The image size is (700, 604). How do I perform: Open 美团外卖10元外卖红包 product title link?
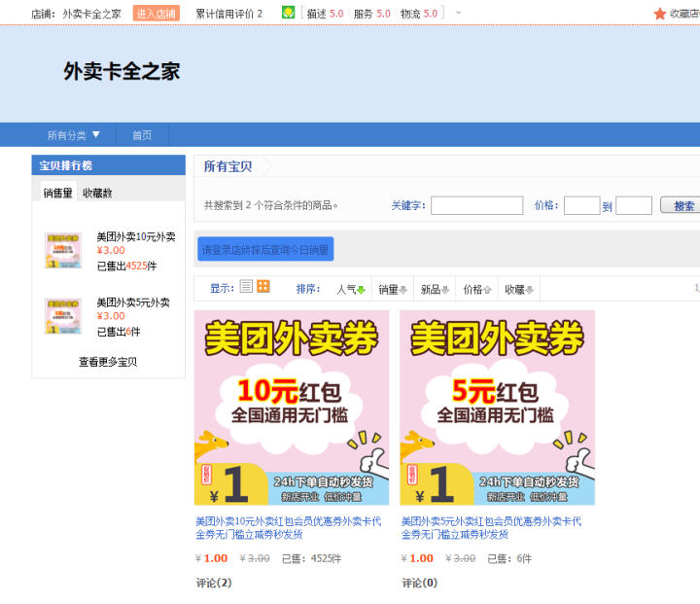(289, 527)
